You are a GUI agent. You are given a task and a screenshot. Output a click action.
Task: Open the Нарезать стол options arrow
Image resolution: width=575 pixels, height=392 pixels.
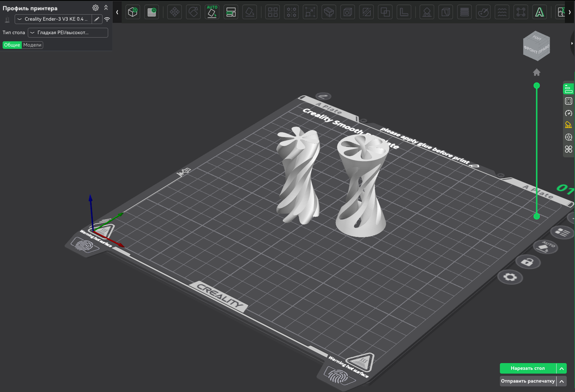pyautogui.click(x=561, y=368)
